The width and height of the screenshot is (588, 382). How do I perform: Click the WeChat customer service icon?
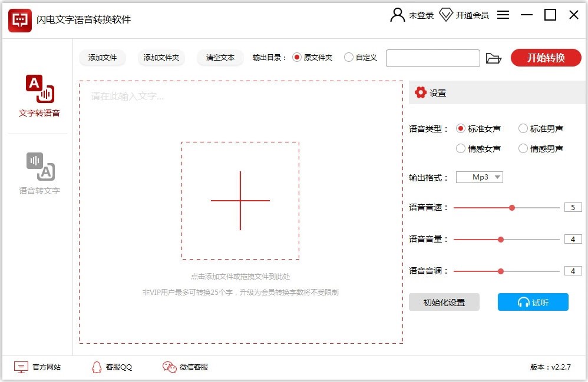(x=169, y=367)
